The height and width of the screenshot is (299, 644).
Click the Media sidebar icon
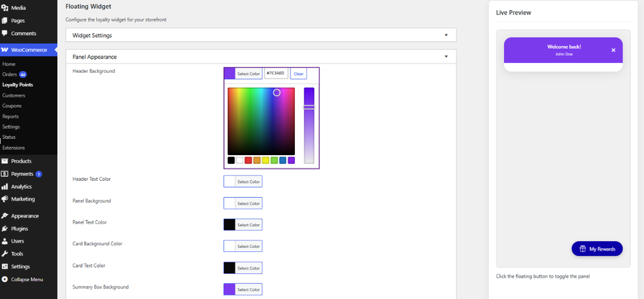4,8
